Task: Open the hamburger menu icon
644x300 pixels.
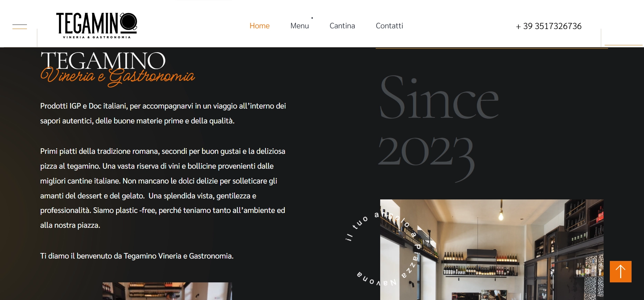Action: (x=20, y=27)
